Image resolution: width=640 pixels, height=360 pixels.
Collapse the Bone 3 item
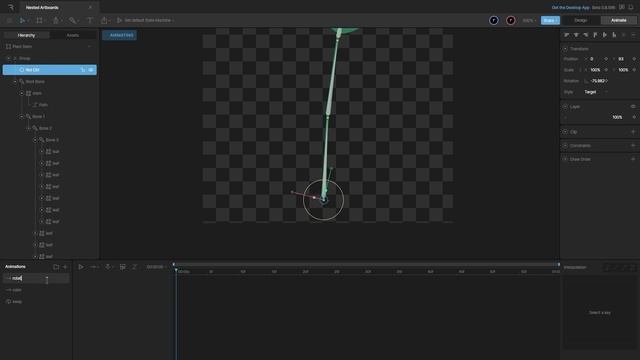pos(35,140)
